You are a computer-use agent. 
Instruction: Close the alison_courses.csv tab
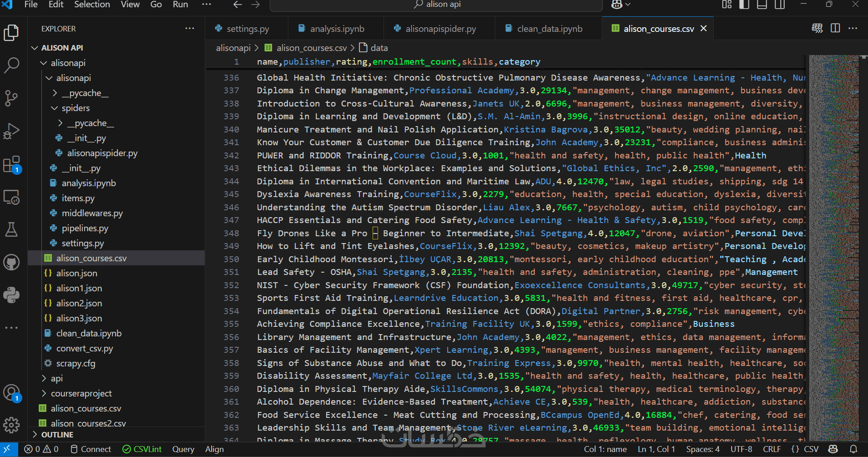point(703,28)
